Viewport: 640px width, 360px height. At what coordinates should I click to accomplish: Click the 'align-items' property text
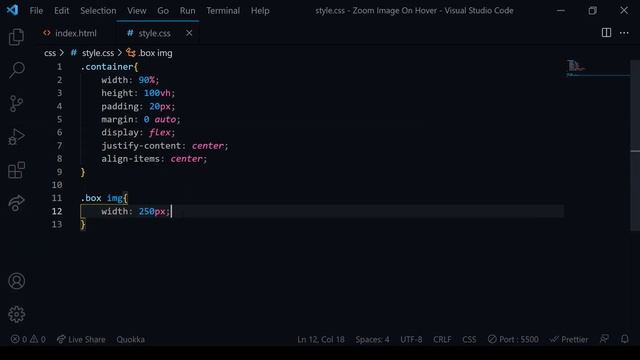click(x=131, y=159)
